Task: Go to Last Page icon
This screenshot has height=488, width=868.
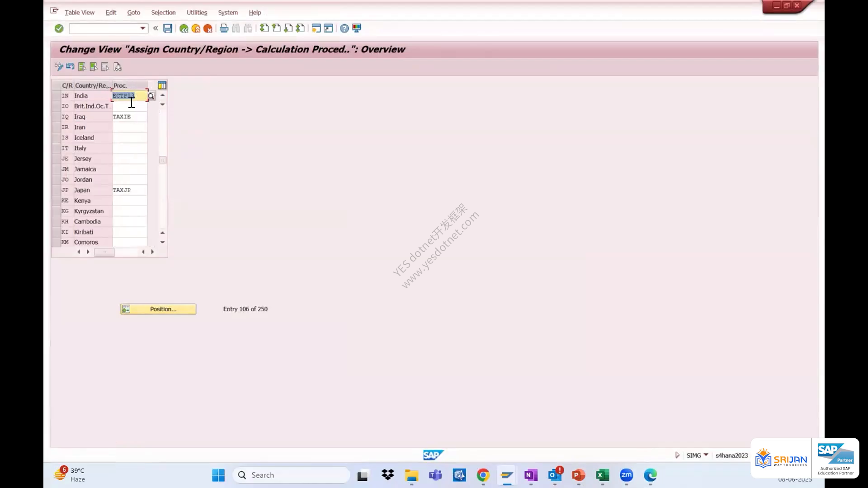Action: tap(300, 28)
